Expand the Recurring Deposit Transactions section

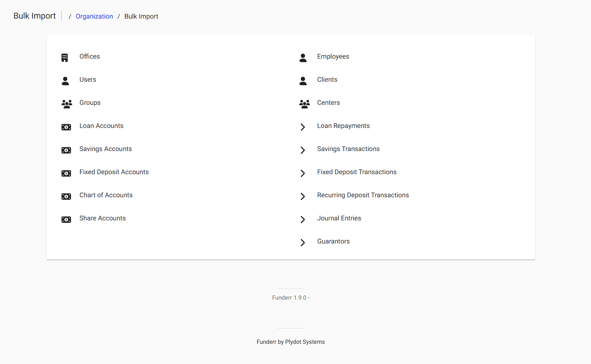click(303, 196)
